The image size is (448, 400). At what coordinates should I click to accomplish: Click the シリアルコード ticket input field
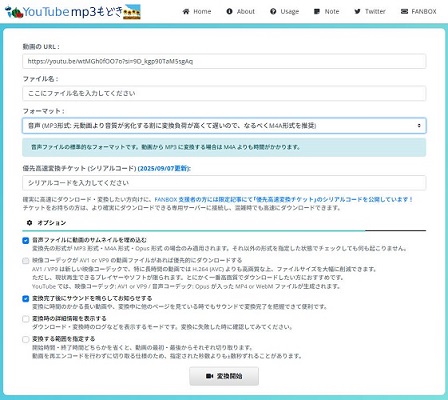point(224,183)
